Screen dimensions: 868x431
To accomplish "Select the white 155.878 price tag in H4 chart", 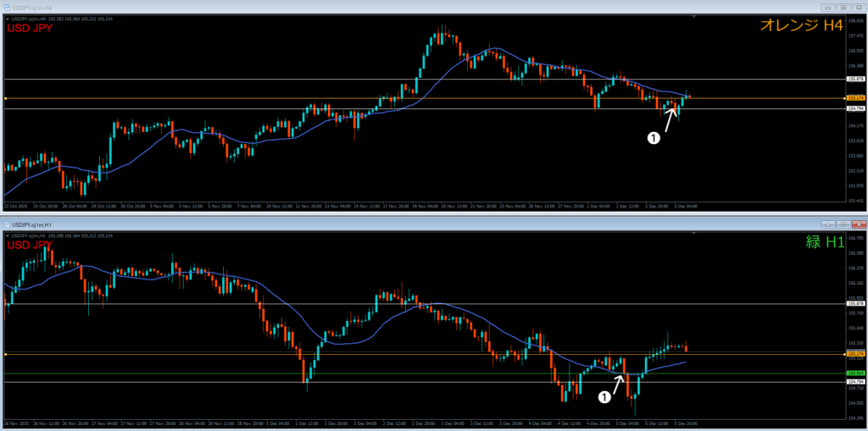I will click(856, 79).
